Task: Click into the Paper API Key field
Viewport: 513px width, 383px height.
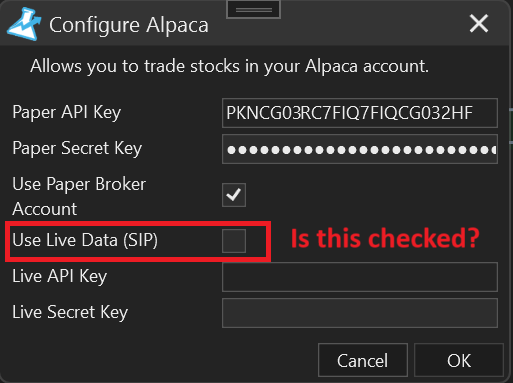Action: (360, 113)
